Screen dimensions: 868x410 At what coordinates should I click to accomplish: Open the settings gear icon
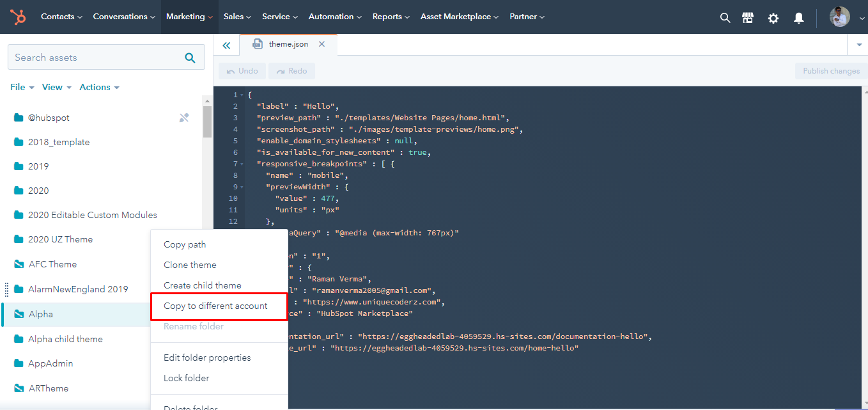coord(773,18)
